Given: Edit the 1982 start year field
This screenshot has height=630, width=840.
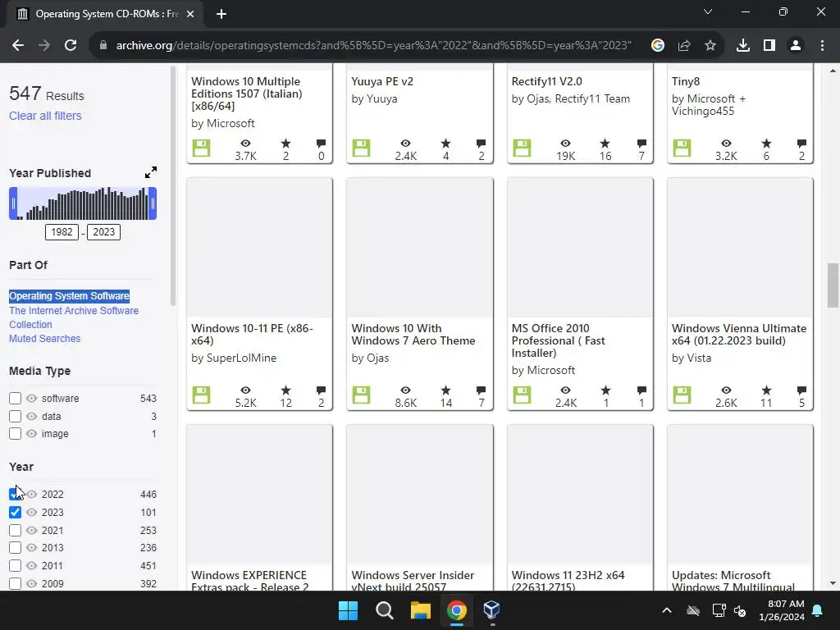Looking at the screenshot, I should 62,232.
